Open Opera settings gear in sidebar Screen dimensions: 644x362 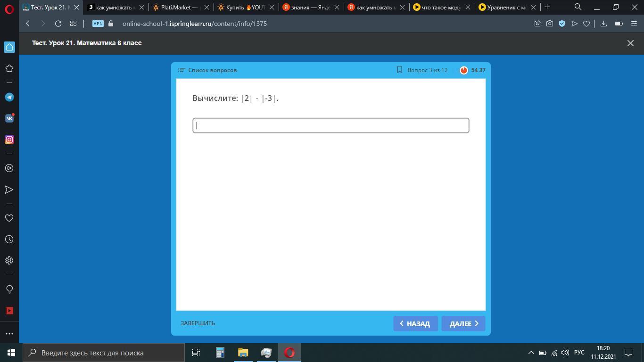pyautogui.click(x=9, y=261)
